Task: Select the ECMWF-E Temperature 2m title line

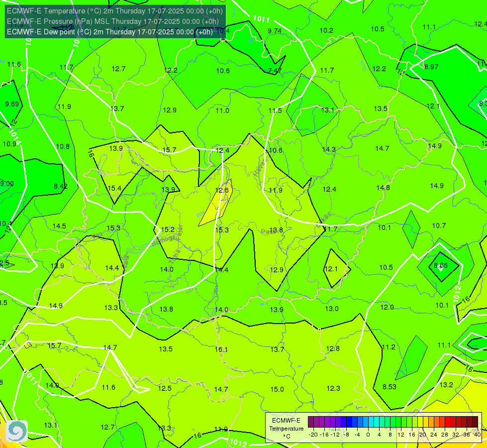Action: point(114,11)
